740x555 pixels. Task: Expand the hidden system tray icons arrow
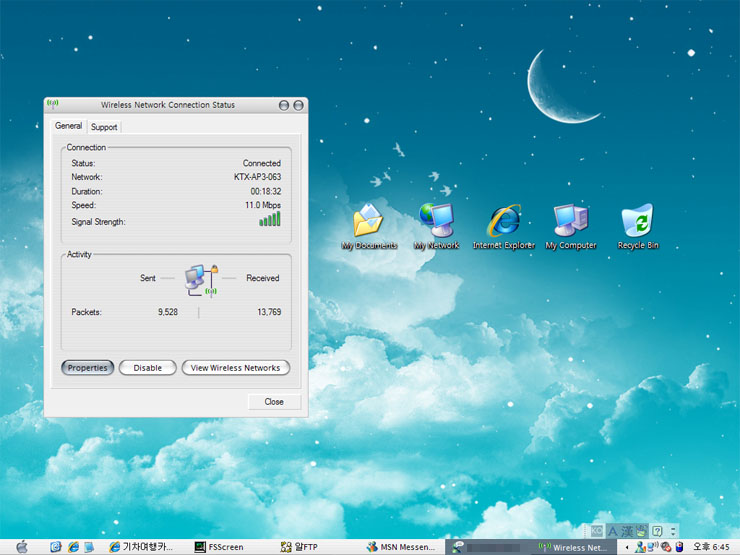[x=627, y=547]
